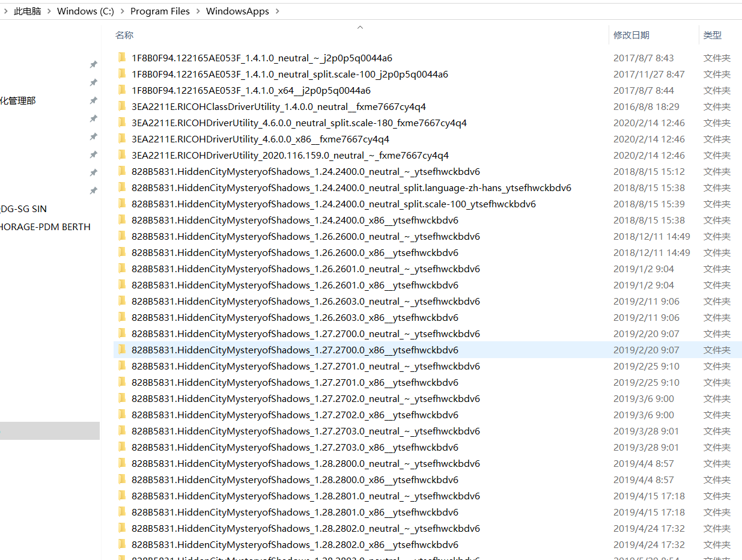The image size is (742, 560).
Task: Expand breadcrumb chevron after Windows (C:)
Action: pyautogui.click(x=122, y=11)
